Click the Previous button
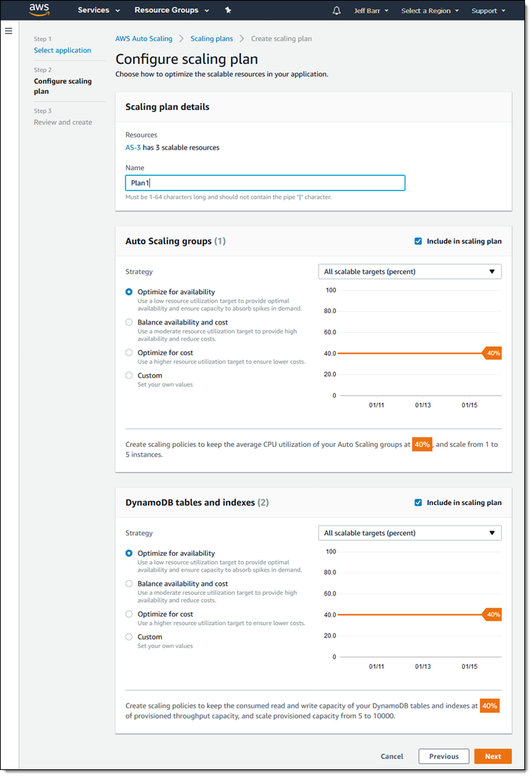 click(x=444, y=756)
